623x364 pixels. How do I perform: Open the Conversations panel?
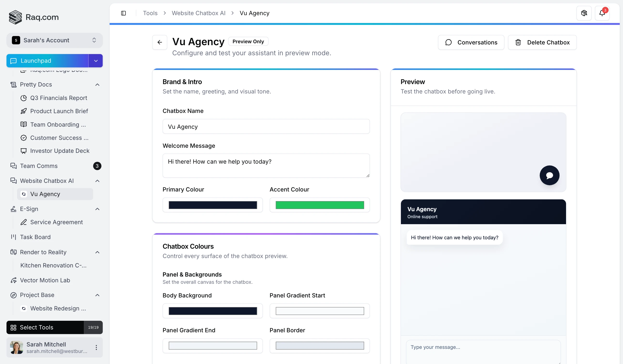pyautogui.click(x=470, y=42)
